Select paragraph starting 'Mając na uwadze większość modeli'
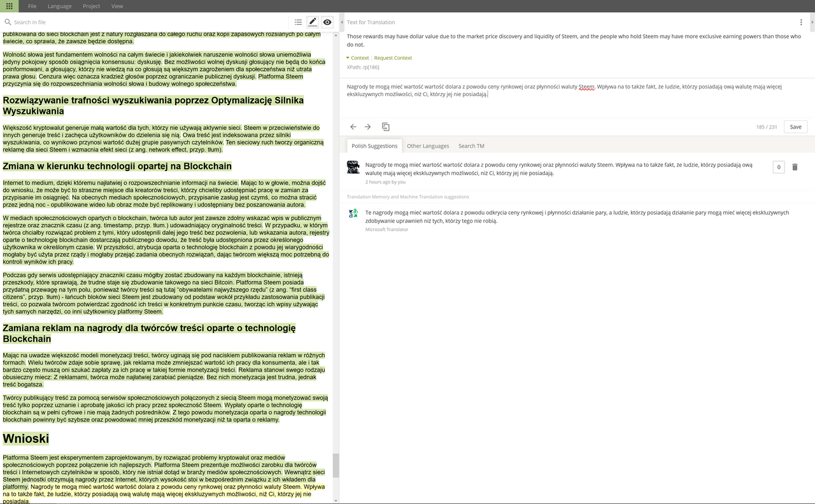 164,370
